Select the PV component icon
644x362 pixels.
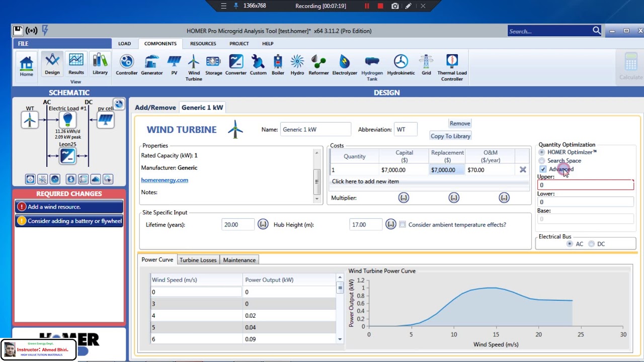[x=174, y=65]
